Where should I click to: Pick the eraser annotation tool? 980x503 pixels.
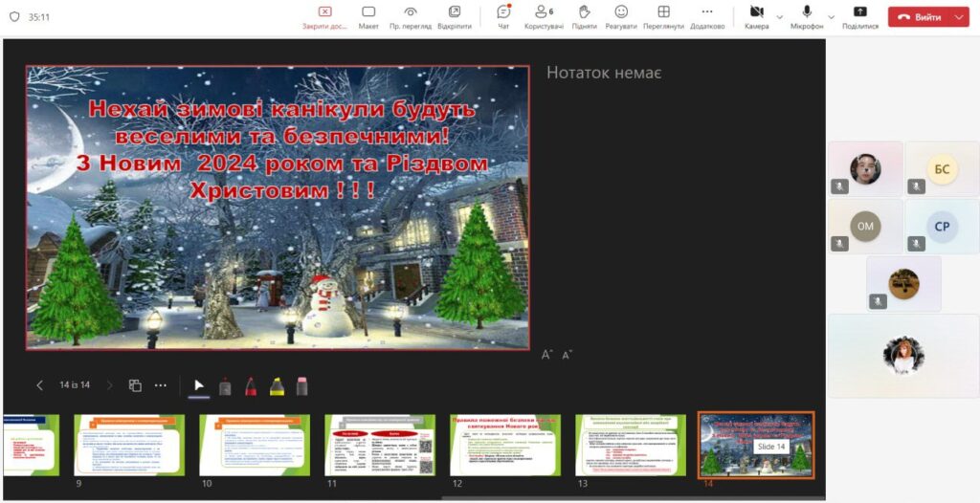coord(301,385)
